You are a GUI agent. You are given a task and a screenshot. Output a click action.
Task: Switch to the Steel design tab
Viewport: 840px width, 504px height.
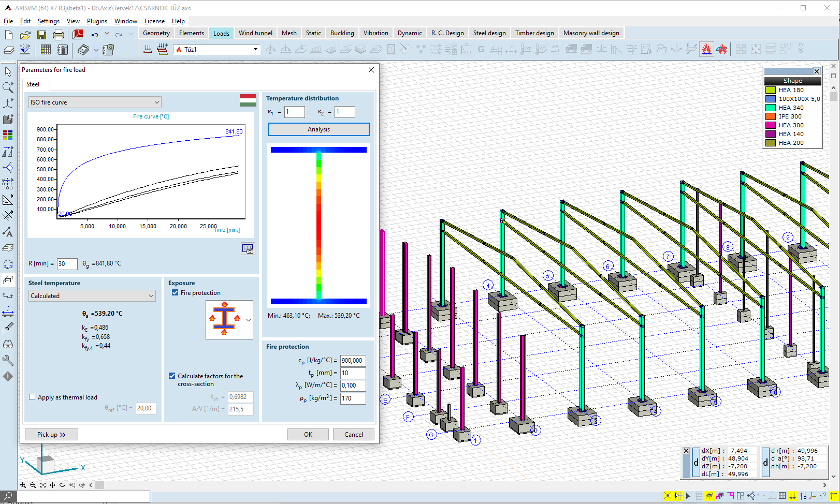tap(489, 33)
